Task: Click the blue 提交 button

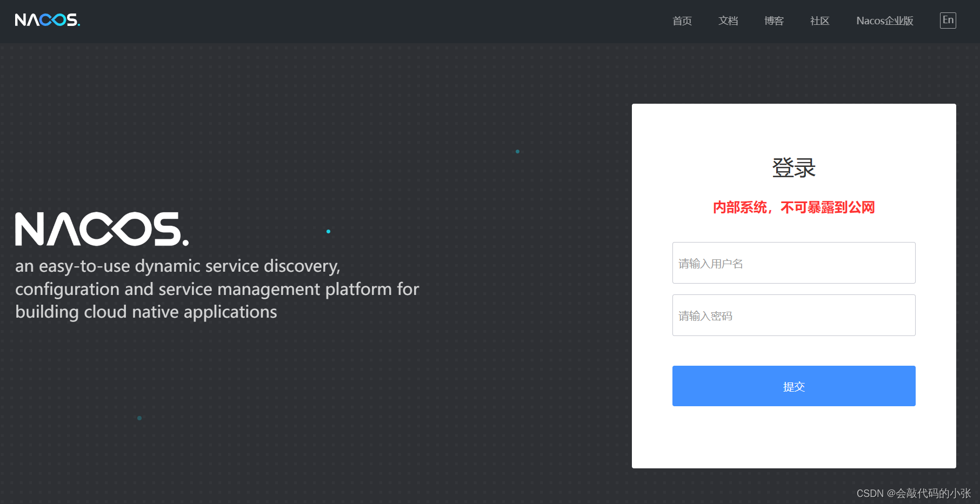Action: (x=794, y=386)
